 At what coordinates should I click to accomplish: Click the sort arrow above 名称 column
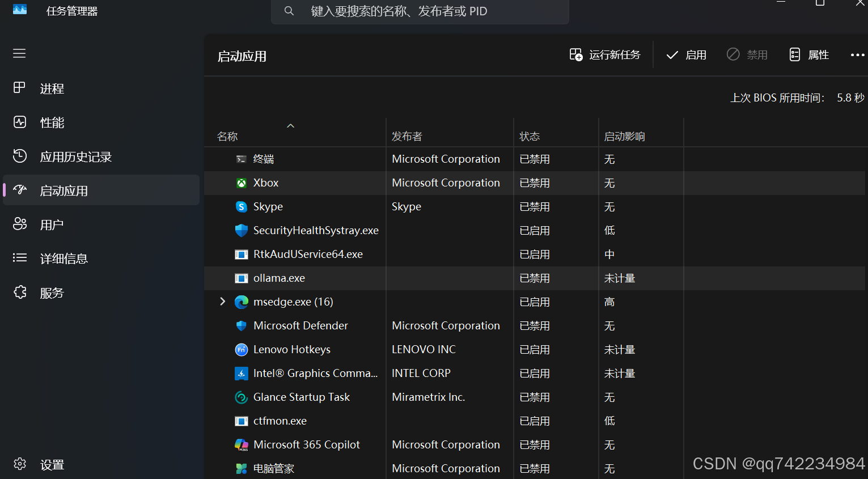point(291,126)
